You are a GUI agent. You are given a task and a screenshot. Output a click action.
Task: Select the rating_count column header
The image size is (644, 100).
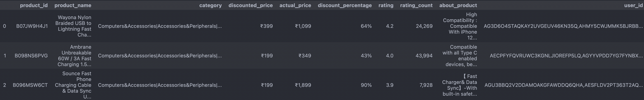click(416, 5)
